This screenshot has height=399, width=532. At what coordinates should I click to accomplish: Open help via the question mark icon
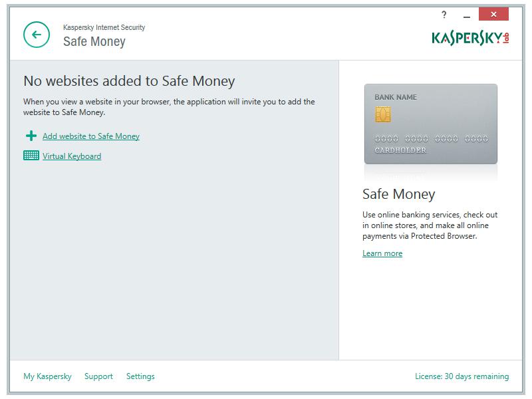[x=444, y=15]
